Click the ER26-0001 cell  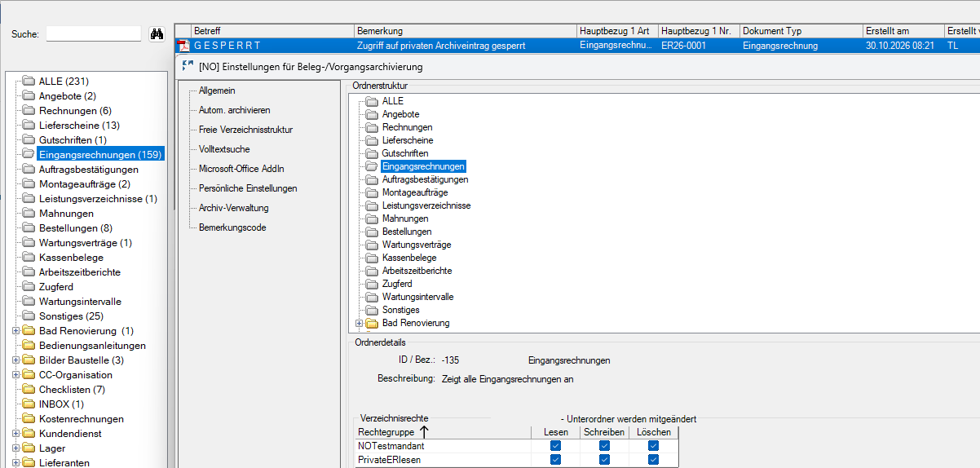point(699,46)
